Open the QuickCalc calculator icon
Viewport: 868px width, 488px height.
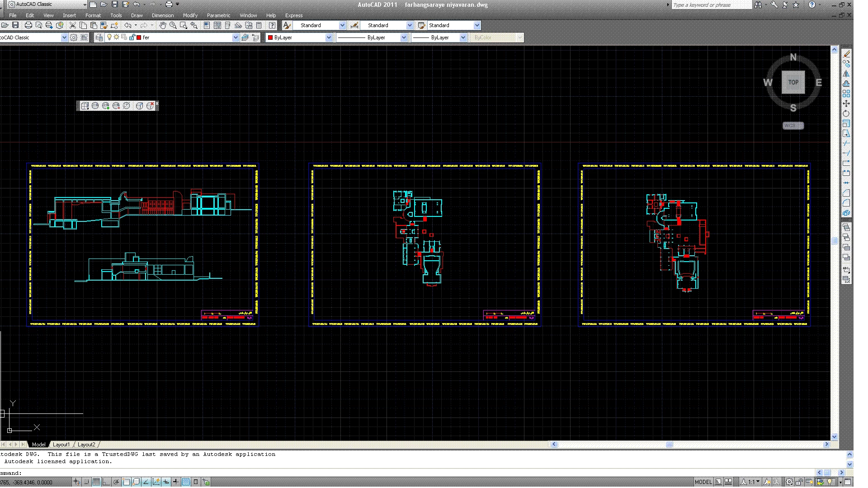click(x=259, y=25)
